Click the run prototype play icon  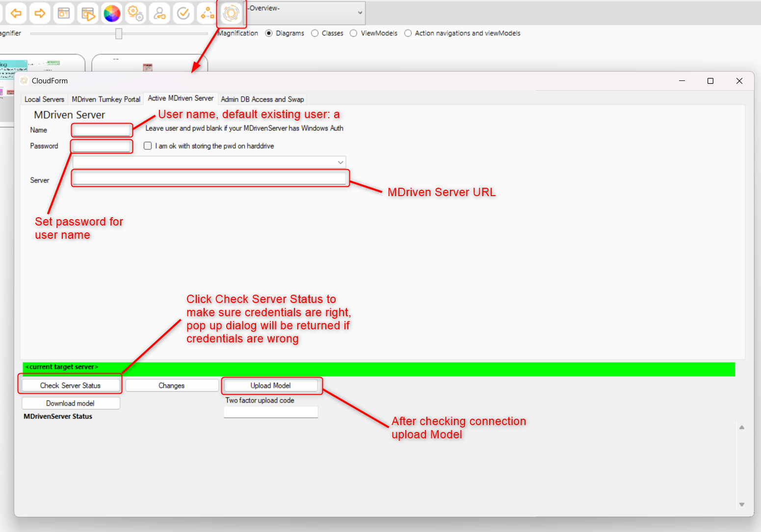(88, 14)
